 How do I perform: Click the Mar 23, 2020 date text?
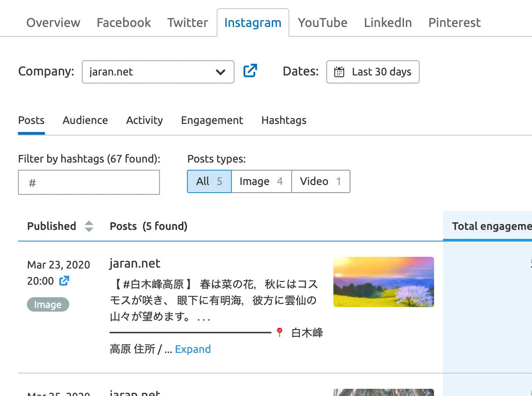[59, 264]
